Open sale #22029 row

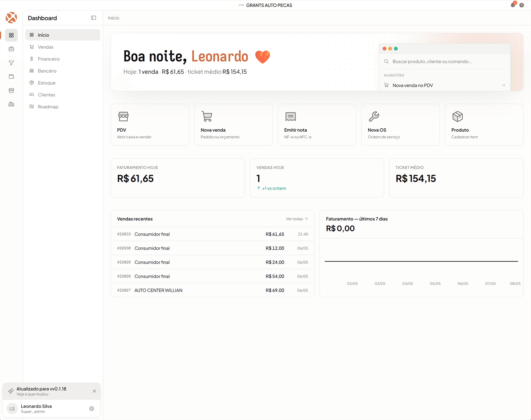pyautogui.click(x=212, y=262)
